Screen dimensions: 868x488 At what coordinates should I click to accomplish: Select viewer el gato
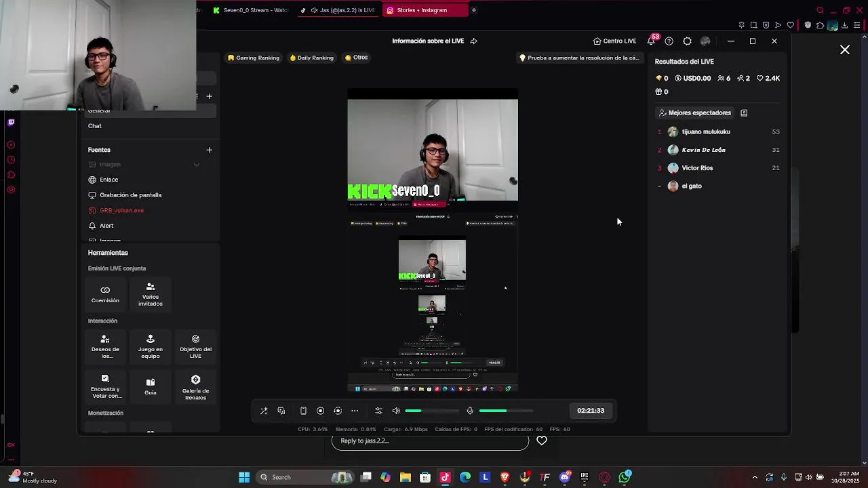pyautogui.click(x=719, y=186)
